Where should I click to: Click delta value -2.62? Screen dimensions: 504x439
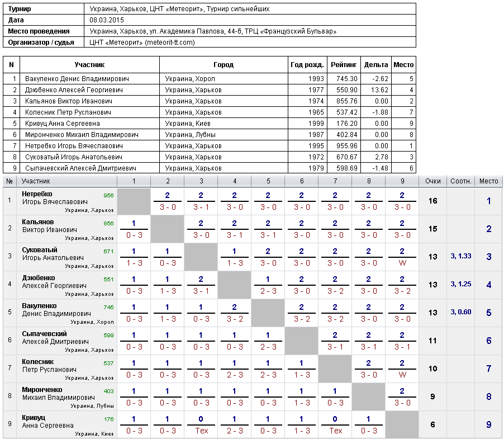click(x=381, y=79)
